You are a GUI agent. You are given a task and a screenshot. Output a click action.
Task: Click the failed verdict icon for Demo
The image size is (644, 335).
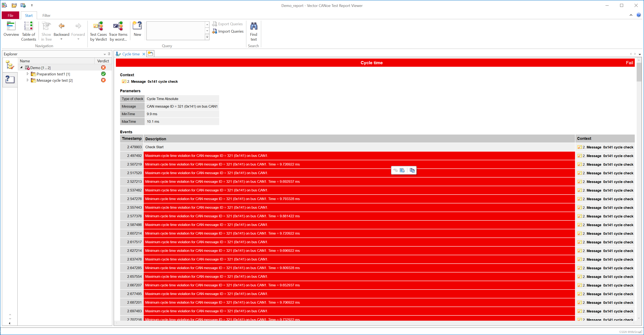click(x=103, y=67)
